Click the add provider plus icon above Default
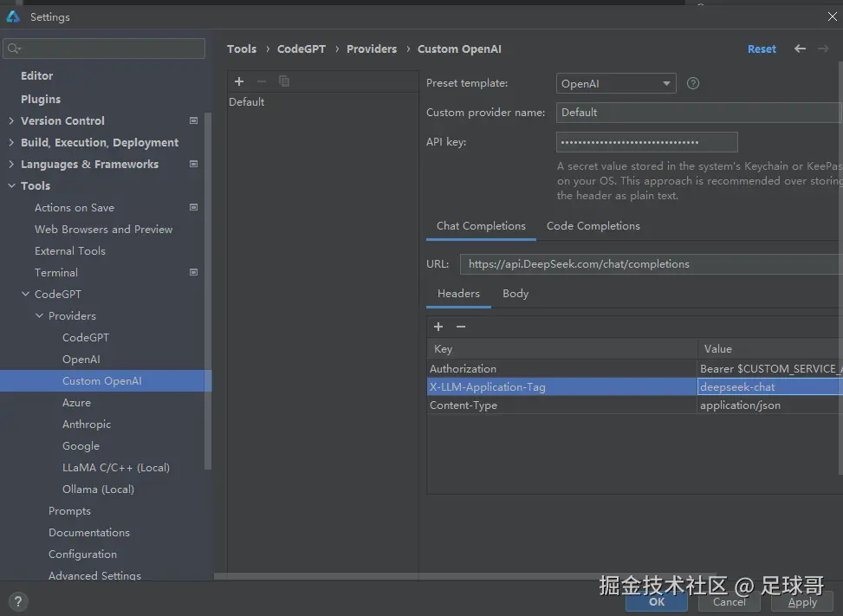 point(239,81)
